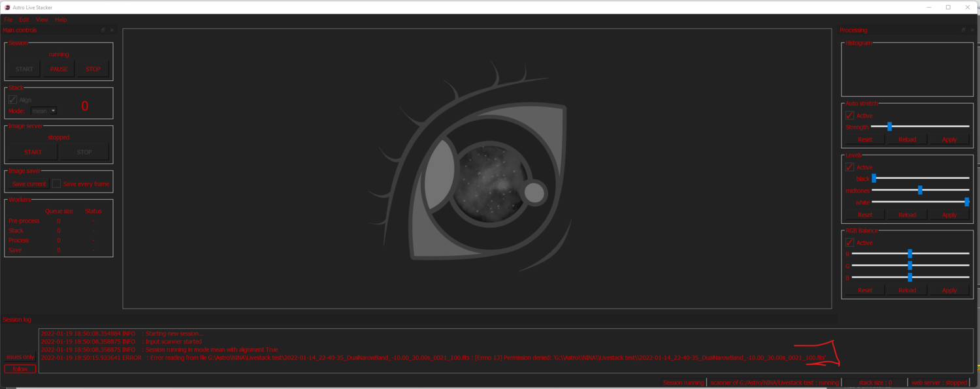Dismiss the Processing panel via its close icon
The width and height of the screenshot is (980, 389).
pos(972,30)
